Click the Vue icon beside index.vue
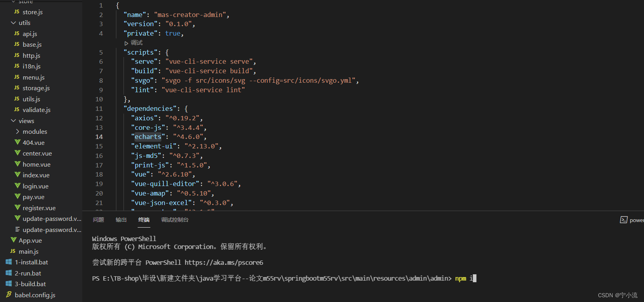This screenshot has width=644, height=302. 17,175
